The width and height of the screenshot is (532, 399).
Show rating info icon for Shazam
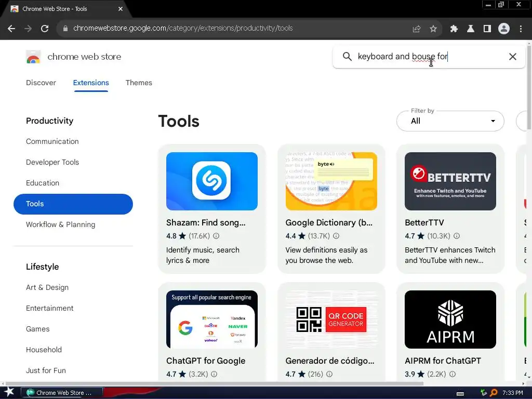(x=216, y=236)
